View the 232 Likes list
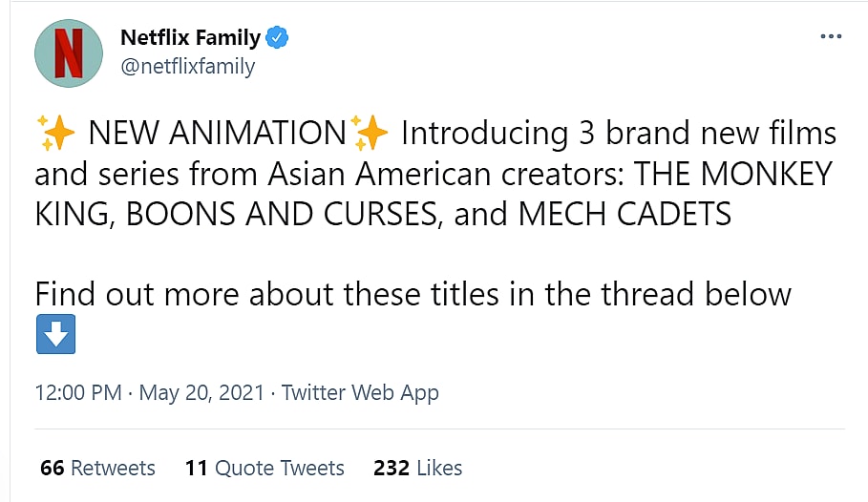Image resolution: width=868 pixels, height=502 pixels. pos(417,468)
